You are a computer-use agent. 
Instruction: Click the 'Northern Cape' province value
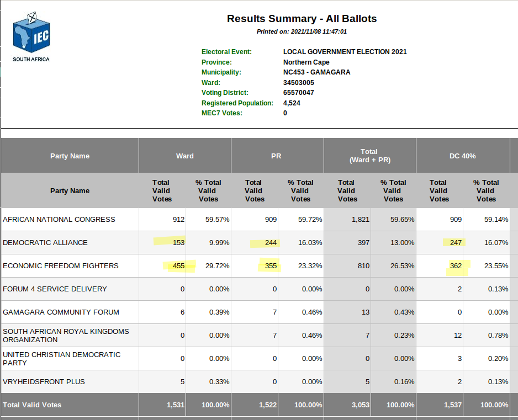[x=306, y=62]
